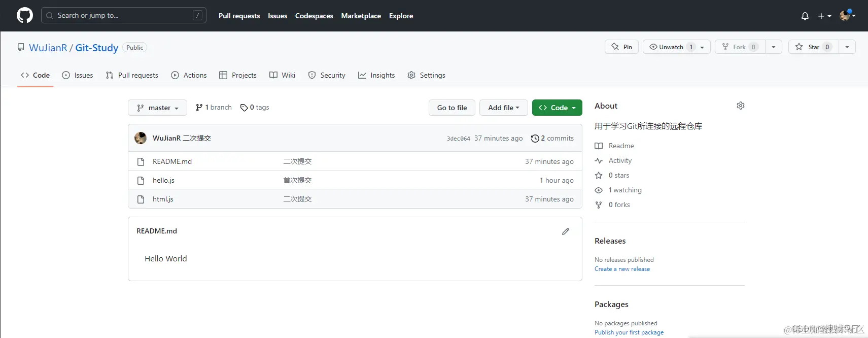Open the green Code clone dropdown
Viewport: 868px width, 338px height.
(x=557, y=108)
